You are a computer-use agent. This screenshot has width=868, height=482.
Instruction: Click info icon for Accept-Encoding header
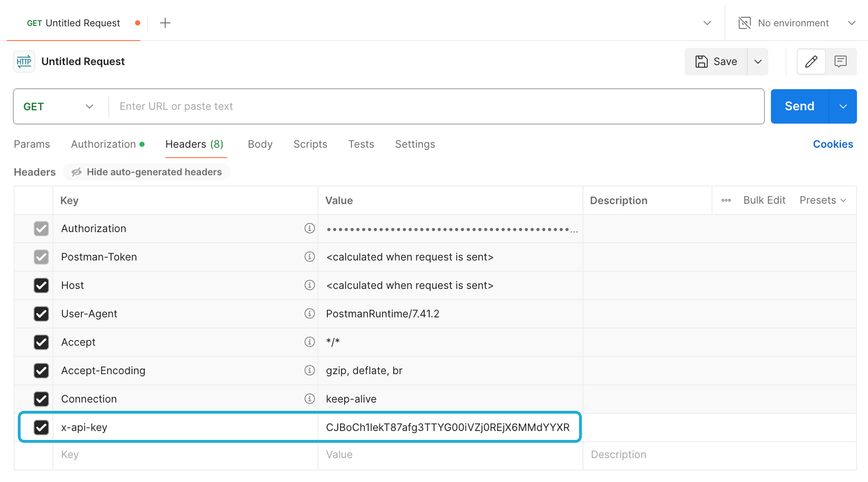pyautogui.click(x=310, y=370)
